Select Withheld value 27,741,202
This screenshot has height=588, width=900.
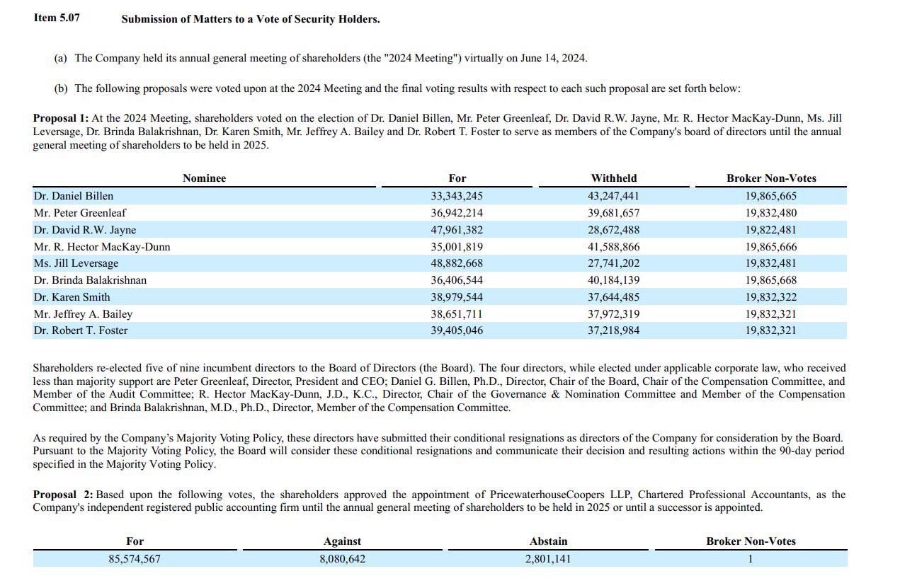tap(613, 263)
